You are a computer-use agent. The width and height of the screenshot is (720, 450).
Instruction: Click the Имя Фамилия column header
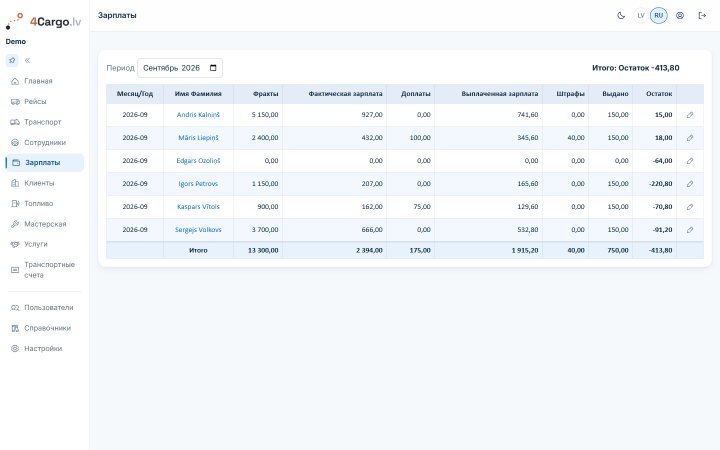tap(198, 94)
